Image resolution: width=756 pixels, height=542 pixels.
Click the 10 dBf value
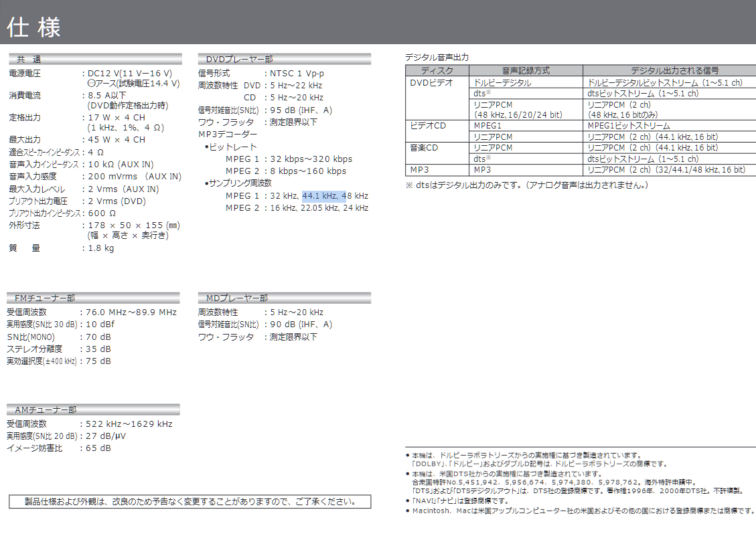100,325
